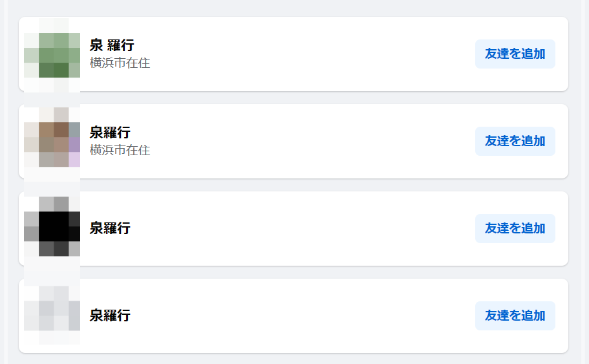The width and height of the screenshot is (589, 364).
Task: Click 友達を追加 beside the black avatar result
Action: [x=515, y=228]
